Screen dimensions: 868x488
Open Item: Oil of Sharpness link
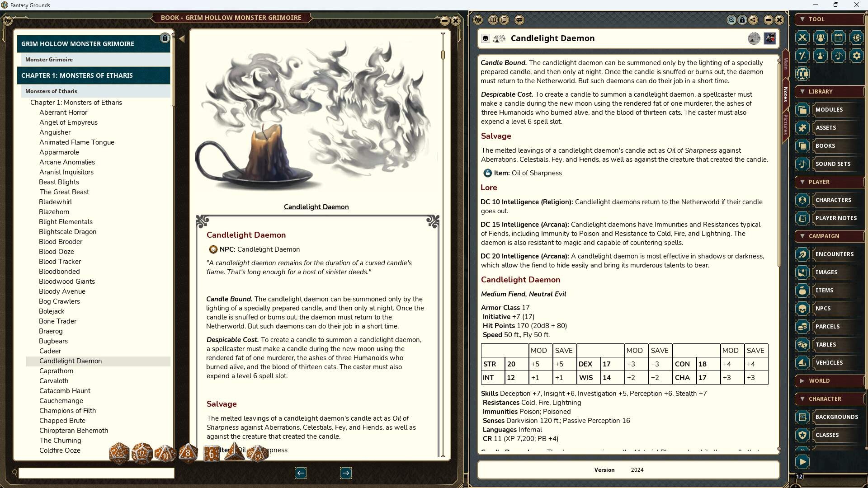point(523,173)
